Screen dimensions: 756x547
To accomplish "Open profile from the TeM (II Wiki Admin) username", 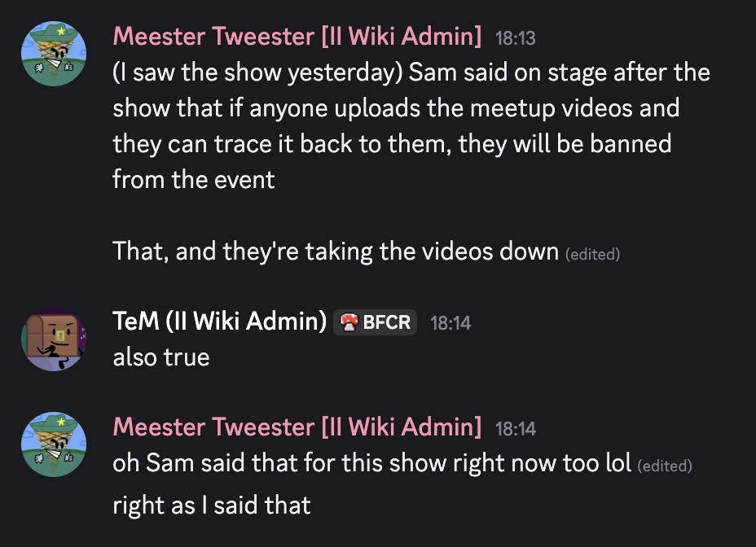I will [219, 321].
